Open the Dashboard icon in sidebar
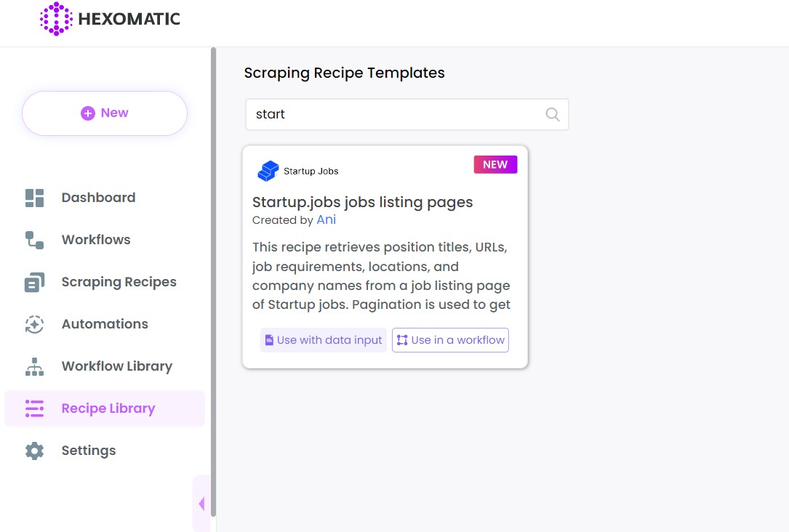This screenshot has height=532, width=789. coord(34,197)
